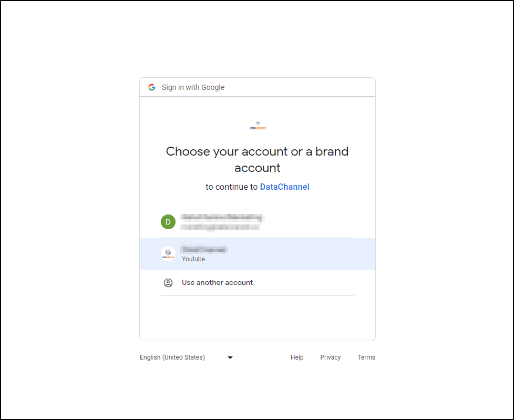Click Use another account

tap(258, 283)
